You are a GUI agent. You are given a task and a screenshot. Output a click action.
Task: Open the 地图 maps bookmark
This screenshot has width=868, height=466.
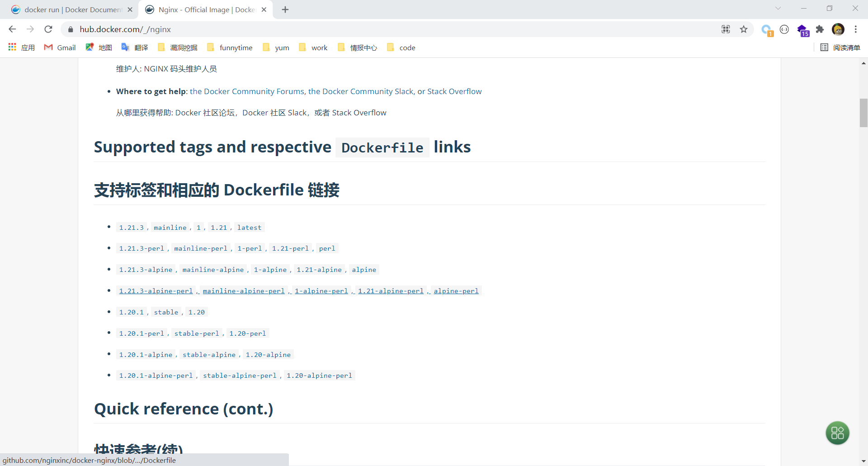pyautogui.click(x=99, y=48)
